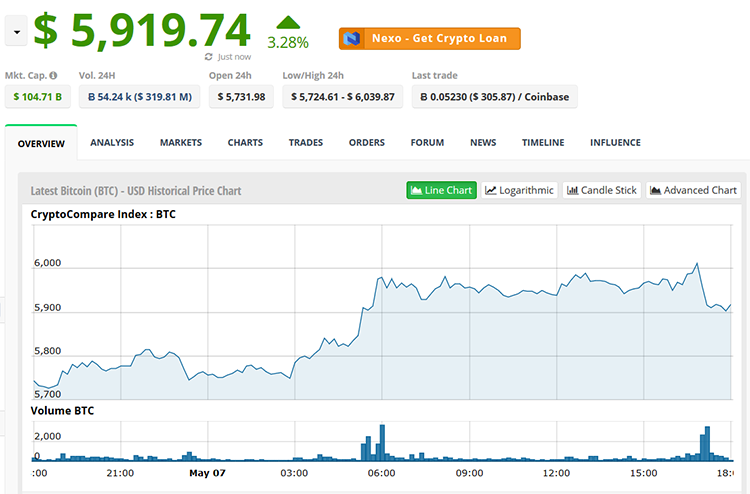Click the 6,000 price axis label
The image size is (750, 494).
47,263
